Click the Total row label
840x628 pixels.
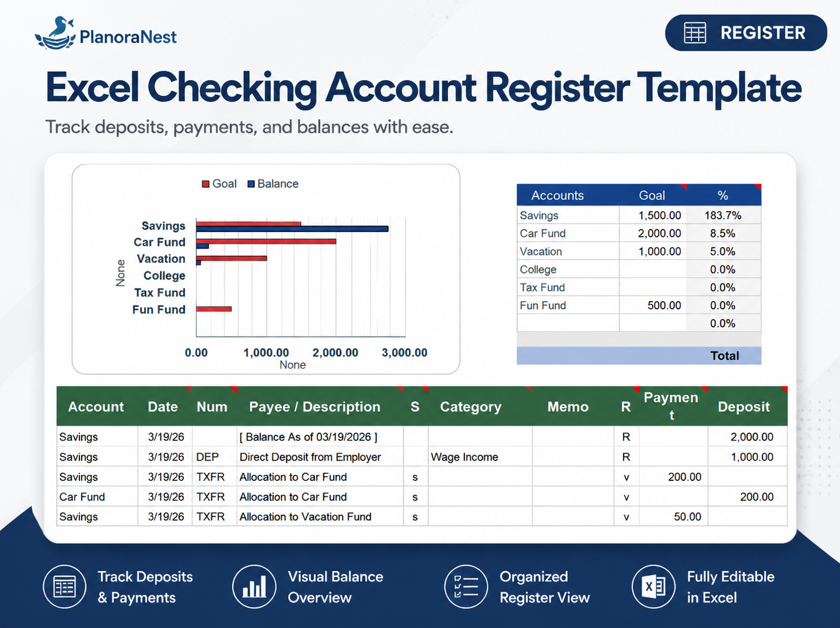tap(725, 356)
